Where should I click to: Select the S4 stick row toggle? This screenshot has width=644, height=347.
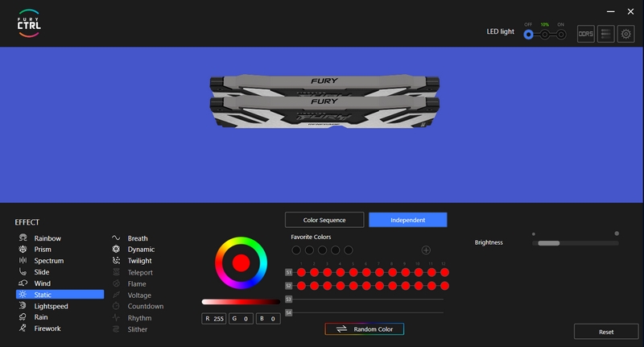[289, 312]
